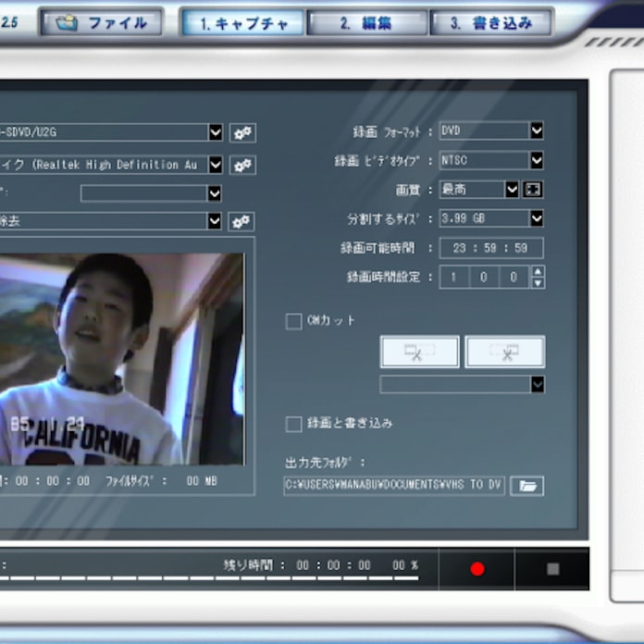Viewport: 644px width, 644px height.
Task: Click the right scissors cut button
Action: tap(504, 352)
